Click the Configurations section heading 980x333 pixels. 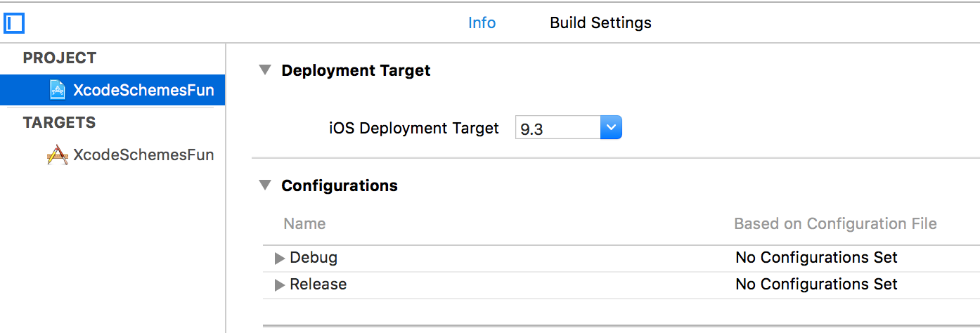[x=340, y=185]
